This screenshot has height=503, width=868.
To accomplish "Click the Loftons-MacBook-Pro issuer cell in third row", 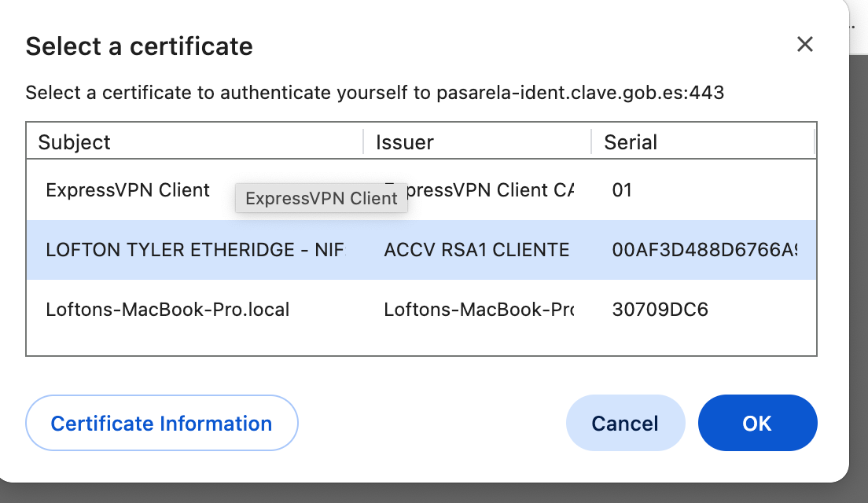I will coord(478,310).
